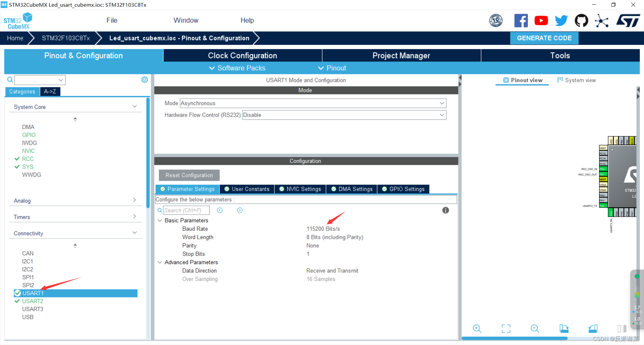Open the 10 year anniversary badge icon
The width and height of the screenshot is (644, 345).
click(496, 20)
